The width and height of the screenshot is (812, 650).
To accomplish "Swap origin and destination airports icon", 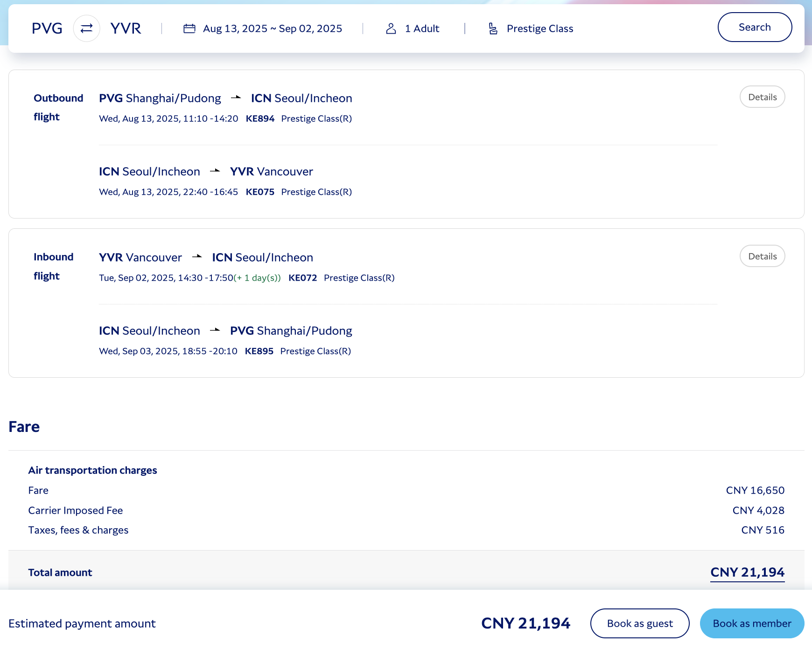I will click(86, 28).
